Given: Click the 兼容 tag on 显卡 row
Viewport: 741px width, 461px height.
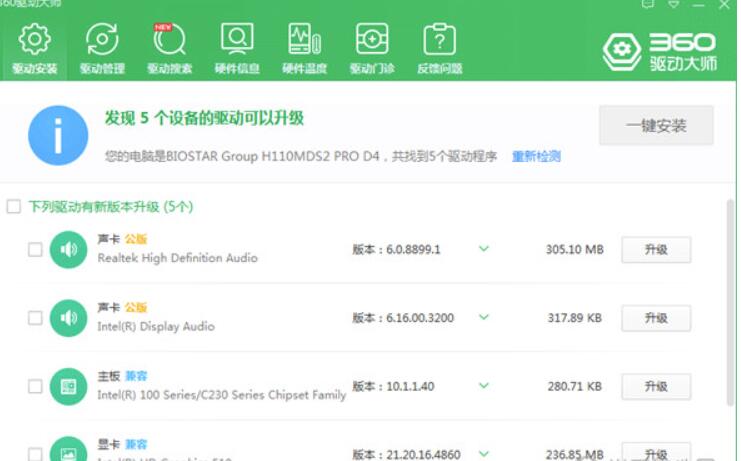Looking at the screenshot, I should [x=136, y=445].
